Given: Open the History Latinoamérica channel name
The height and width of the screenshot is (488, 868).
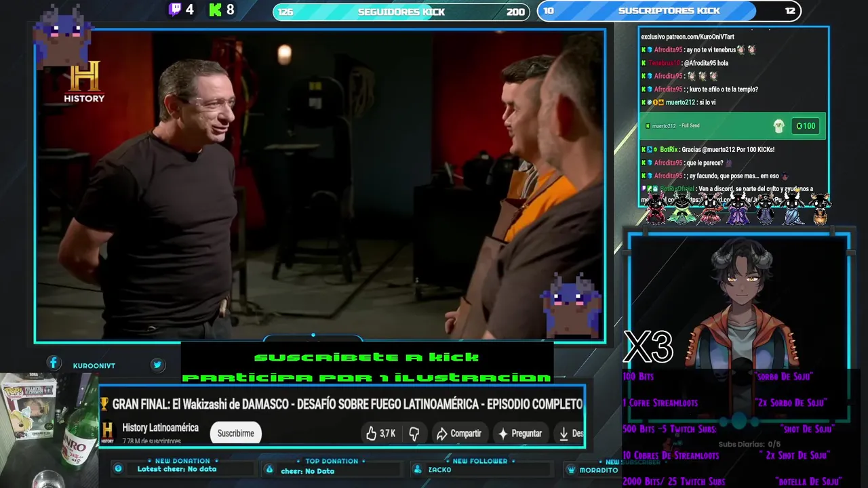Looking at the screenshot, I should [x=160, y=428].
